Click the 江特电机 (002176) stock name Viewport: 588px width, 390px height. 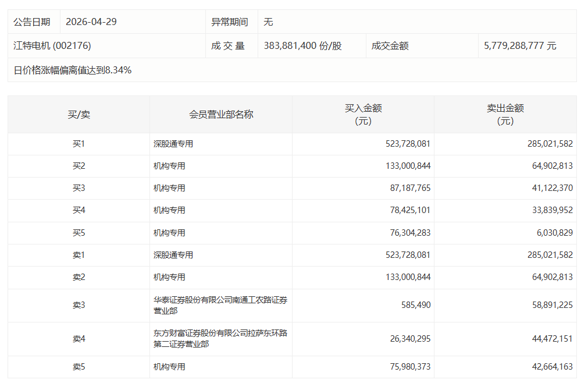click(x=52, y=45)
